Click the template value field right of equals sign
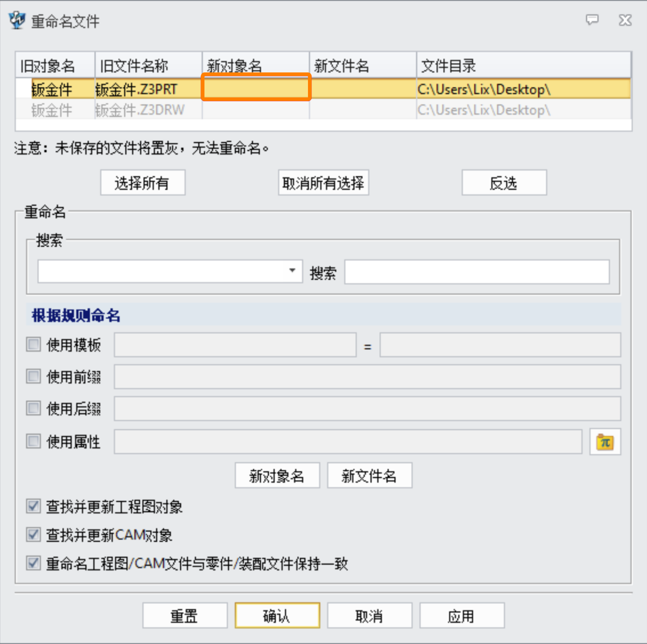Screen dimensions: 647x644 [x=500, y=344]
